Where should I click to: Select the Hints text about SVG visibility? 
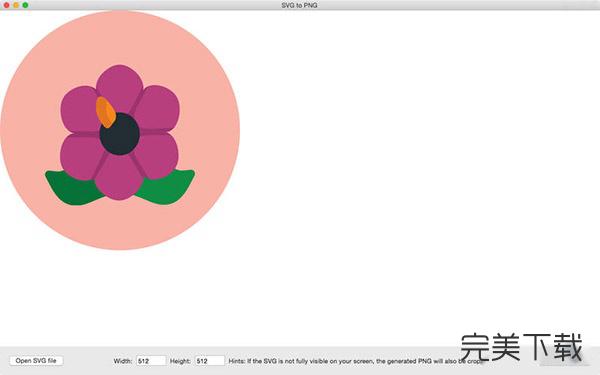pyautogui.click(x=356, y=361)
